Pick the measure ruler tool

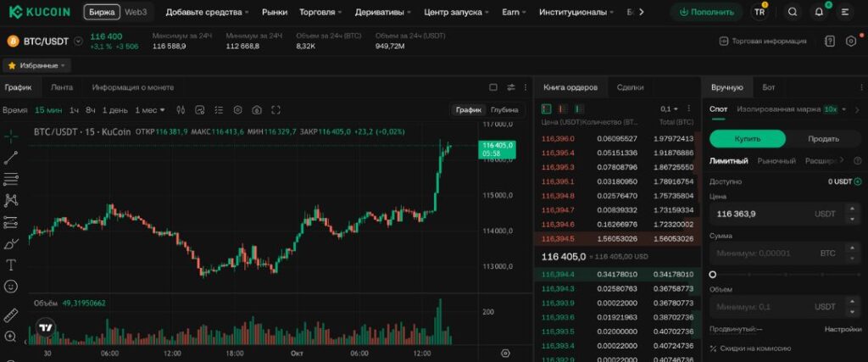(11, 315)
